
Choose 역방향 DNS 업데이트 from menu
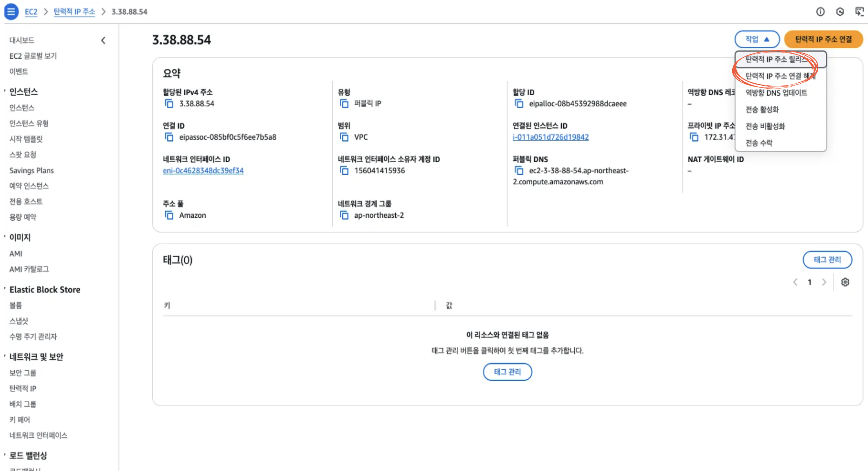pos(776,93)
